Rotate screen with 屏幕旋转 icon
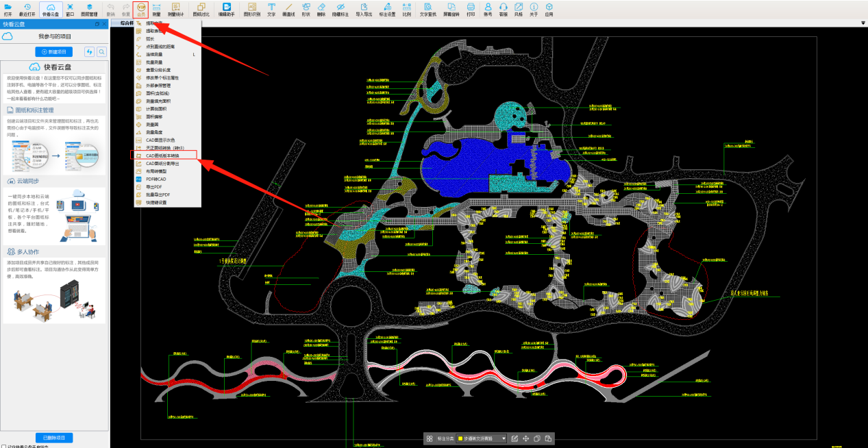 pyautogui.click(x=451, y=9)
